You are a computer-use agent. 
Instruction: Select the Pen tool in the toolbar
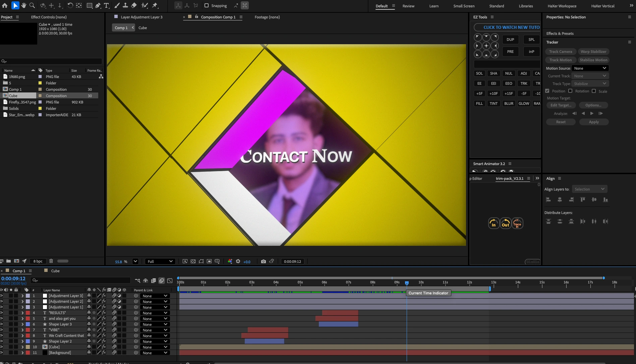[97, 5]
